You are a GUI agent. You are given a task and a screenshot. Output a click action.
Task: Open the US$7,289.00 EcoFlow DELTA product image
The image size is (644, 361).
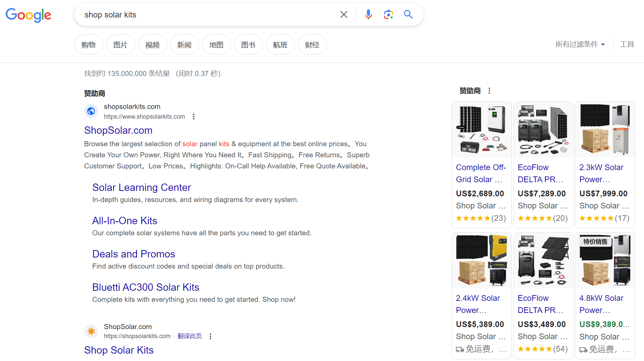tap(543, 130)
